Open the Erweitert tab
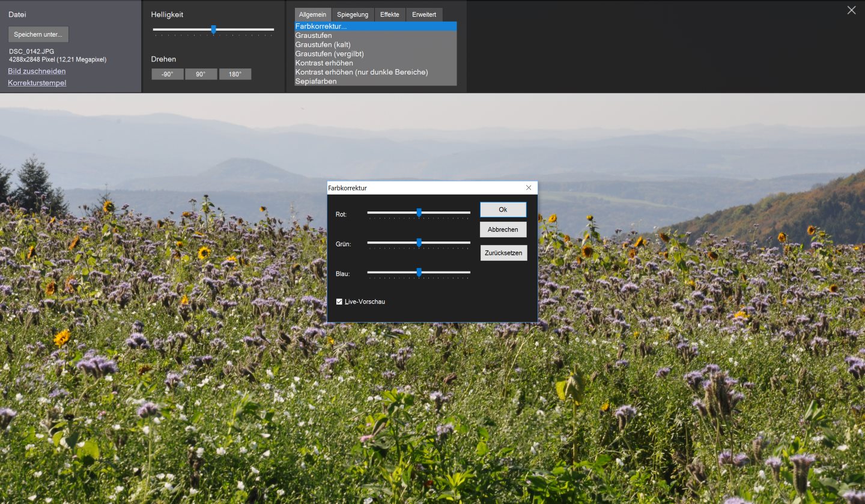 click(424, 14)
